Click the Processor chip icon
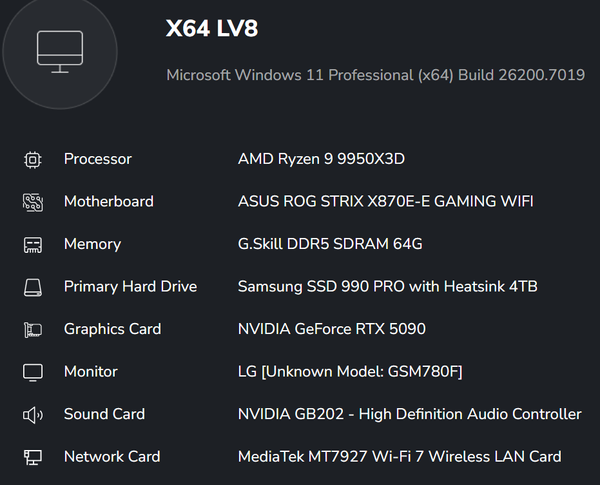600x485 pixels. [x=33, y=159]
